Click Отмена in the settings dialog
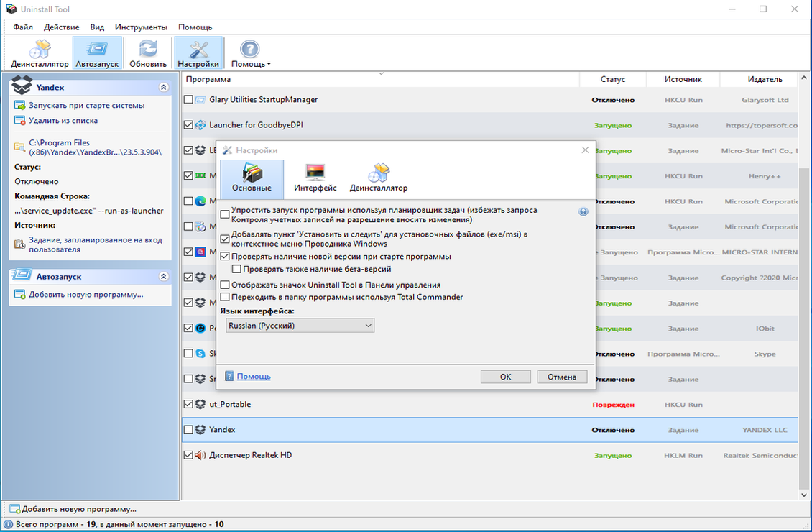 pos(562,377)
